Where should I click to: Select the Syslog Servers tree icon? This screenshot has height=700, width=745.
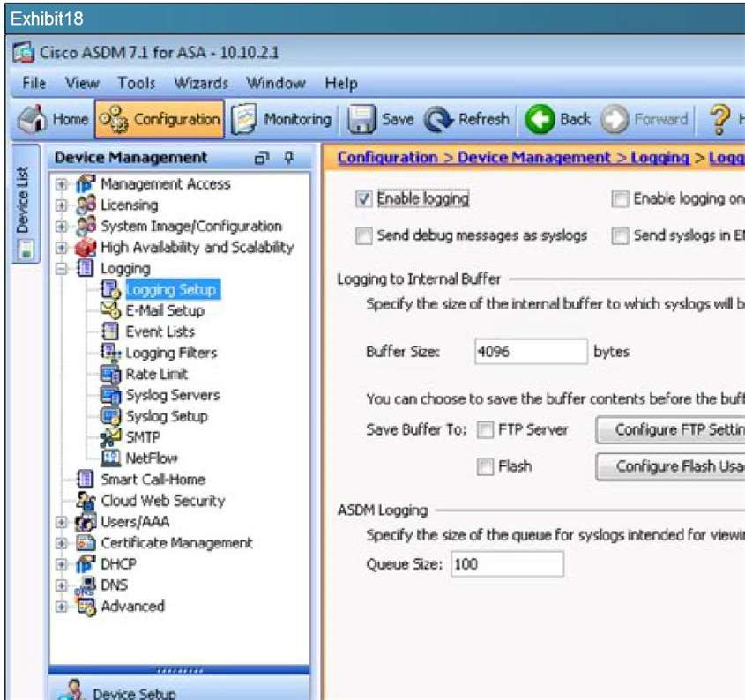110,395
